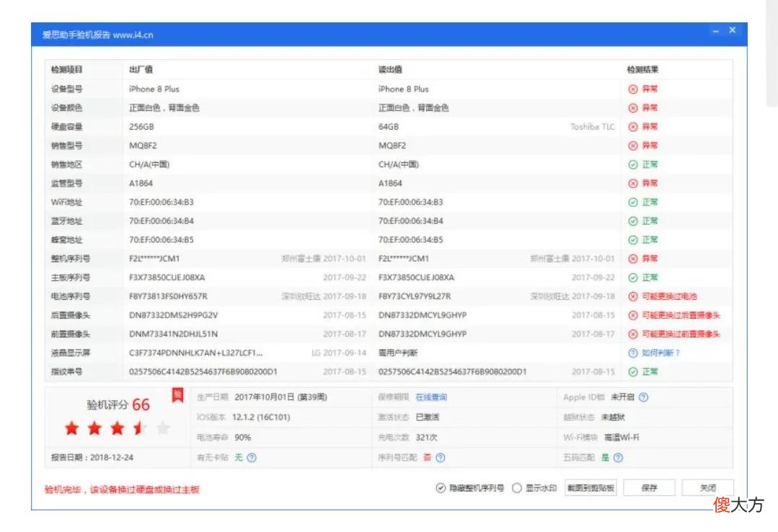Click the 可能更换过前置摄像头 result text
This screenshot has width=778, height=532.
[x=681, y=334]
